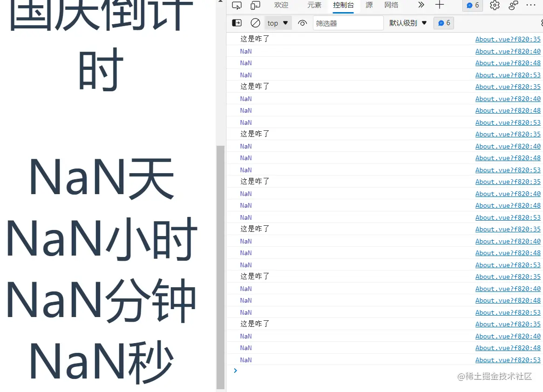The height and width of the screenshot is (392, 543).
Task: Click the NaN秒 countdown text
Action: pos(102,361)
